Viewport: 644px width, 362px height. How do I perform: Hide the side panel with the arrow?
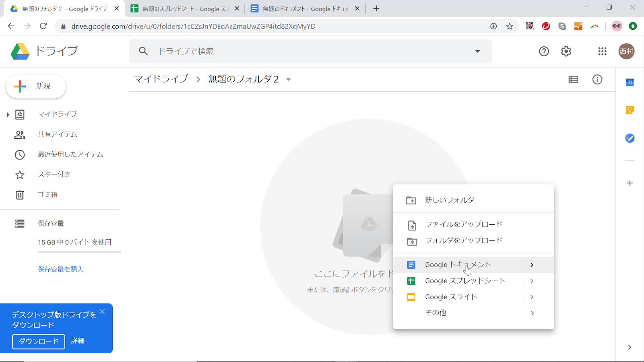[630, 347]
